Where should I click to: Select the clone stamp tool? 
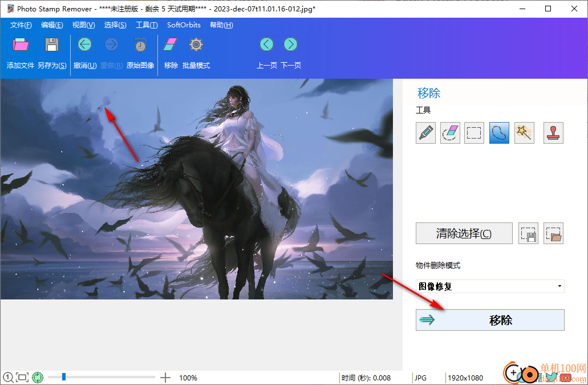(554, 133)
